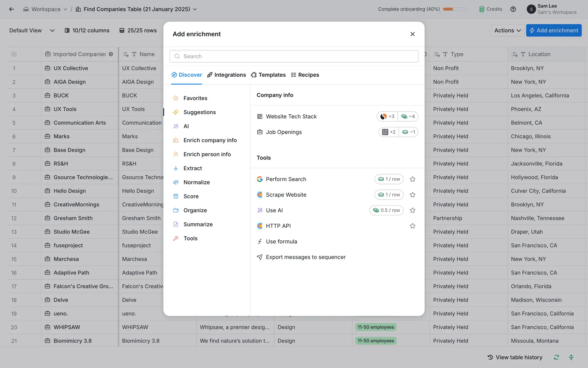The width and height of the screenshot is (588, 368).
Task: Switch to the Integrations tab
Action: click(226, 75)
